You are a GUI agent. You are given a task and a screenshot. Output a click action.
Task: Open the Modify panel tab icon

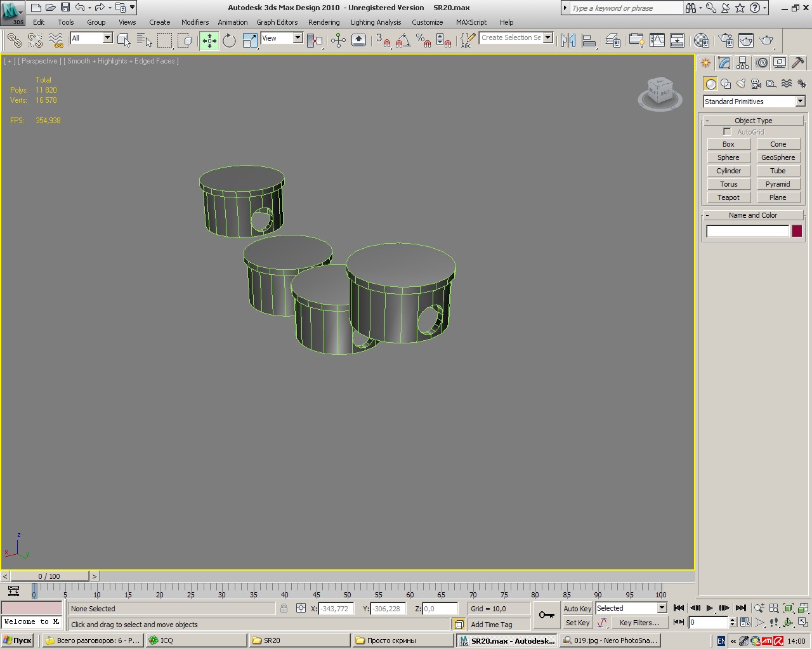(x=724, y=63)
